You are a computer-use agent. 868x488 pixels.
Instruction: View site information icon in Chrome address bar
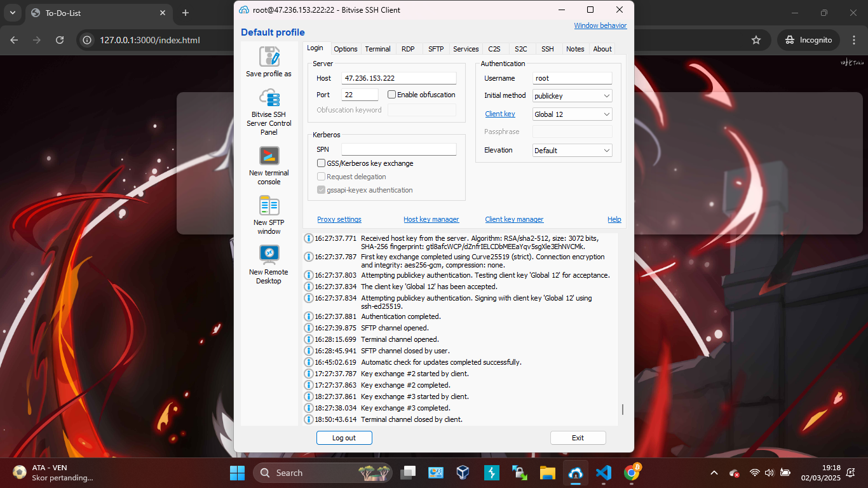[x=88, y=40]
